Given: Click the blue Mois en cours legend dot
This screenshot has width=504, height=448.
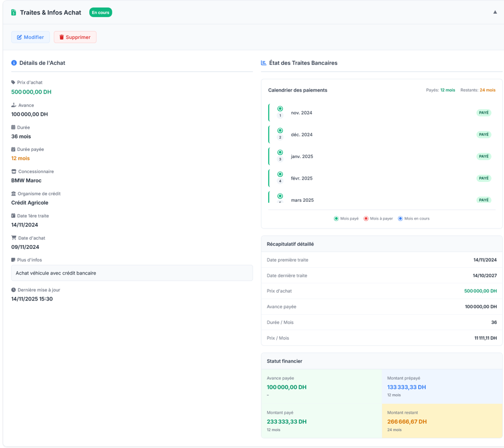Looking at the screenshot, I should tap(400, 218).
